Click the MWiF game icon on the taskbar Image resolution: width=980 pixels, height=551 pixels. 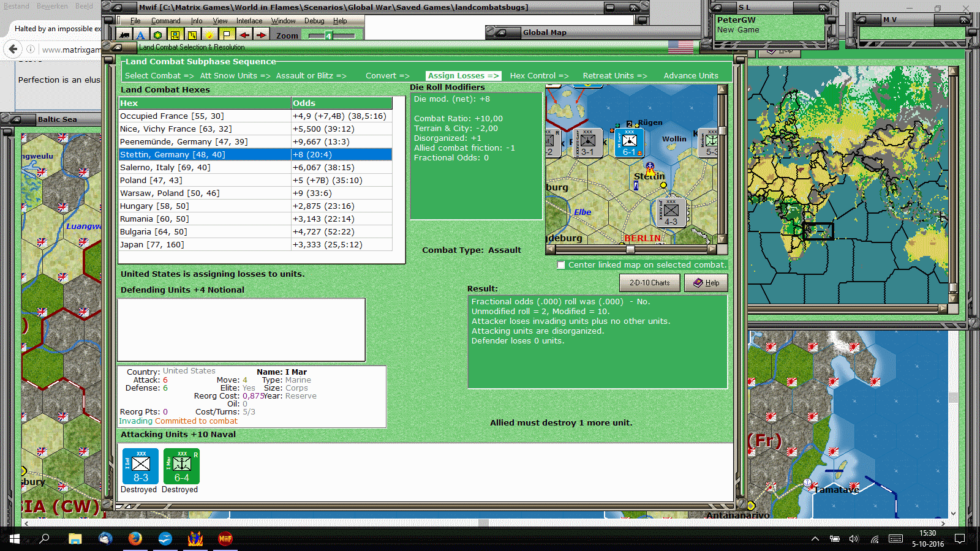coord(225,539)
